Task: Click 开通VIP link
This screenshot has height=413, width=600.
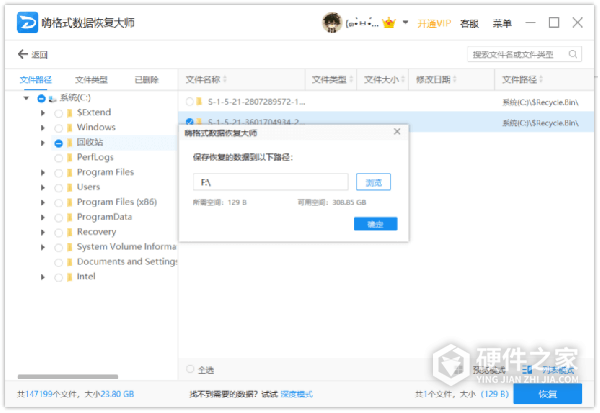Action: point(434,23)
